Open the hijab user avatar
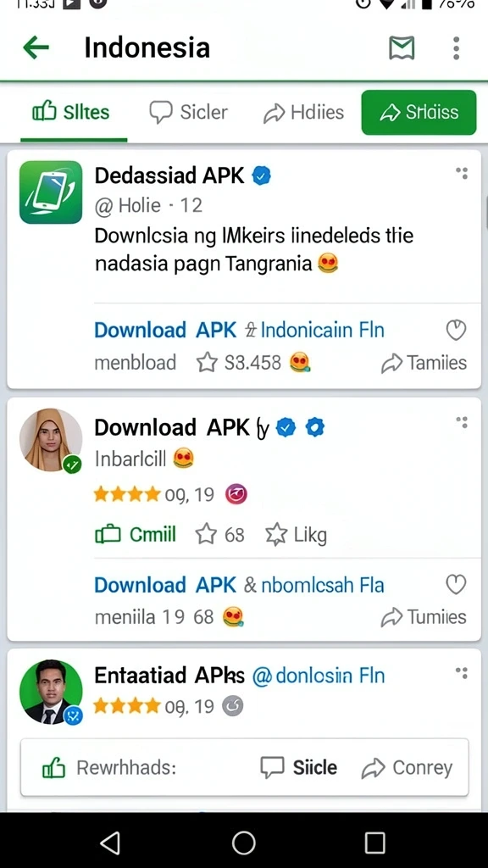 coord(51,440)
